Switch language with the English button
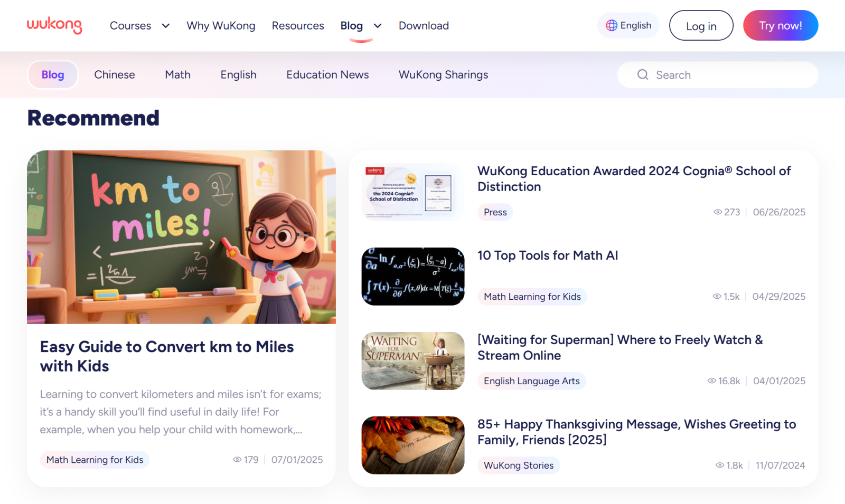This screenshot has width=845, height=504. click(x=628, y=25)
